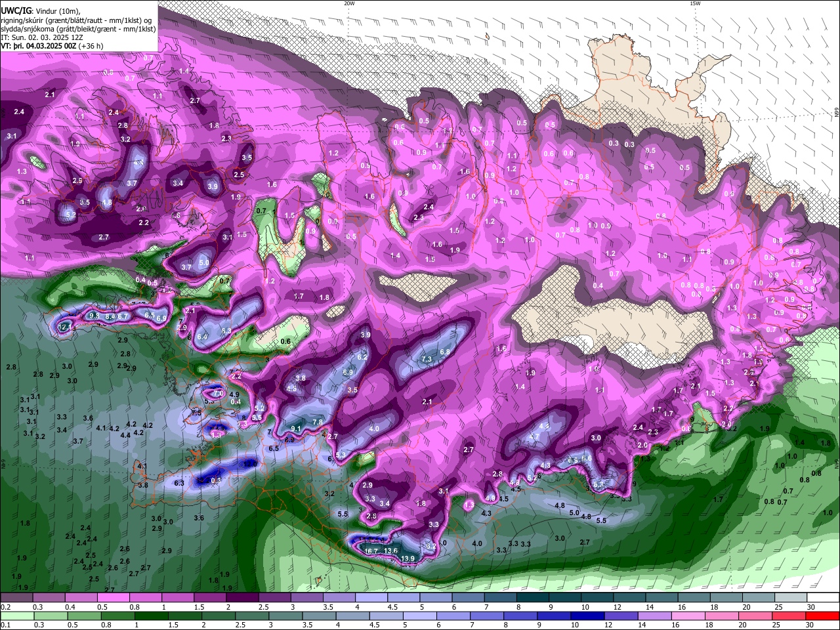Click the bottom-row legend swatch above the 0.1 label
Viewport: 840px width, 630px height.
click(x=17, y=616)
